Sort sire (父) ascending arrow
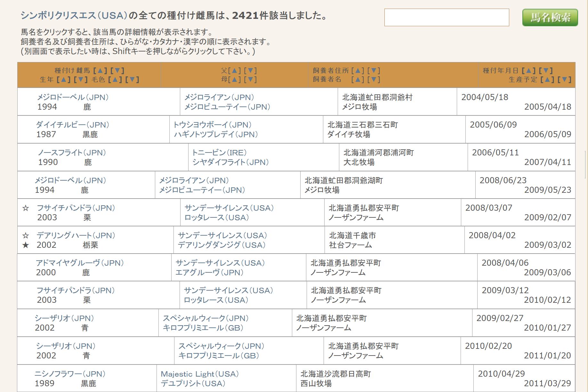 (234, 71)
